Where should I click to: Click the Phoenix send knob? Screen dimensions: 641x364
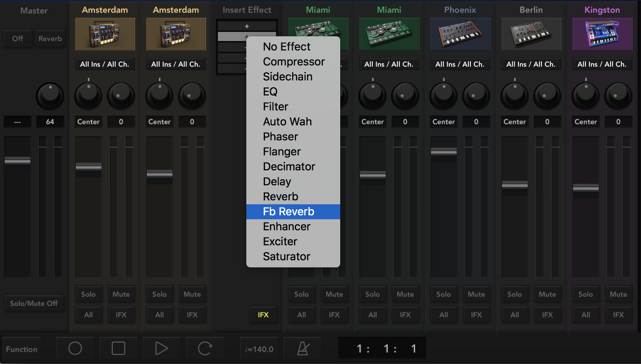pyautogui.click(x=476, y=96)
